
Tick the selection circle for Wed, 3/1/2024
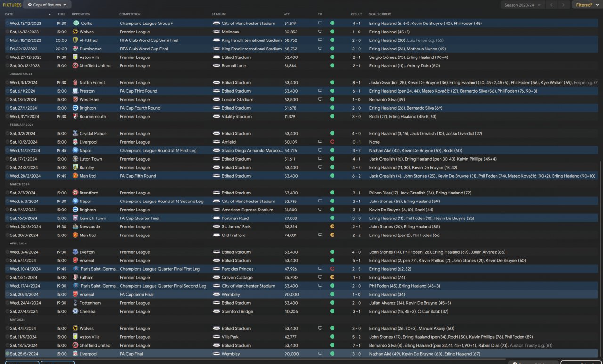click(7, 82)
